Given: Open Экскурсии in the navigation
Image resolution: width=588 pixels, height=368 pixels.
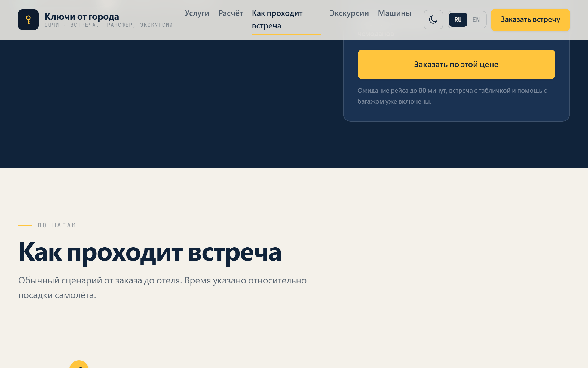Looking at the screenshot, I should pyautogui.click(x=349, y=13).
